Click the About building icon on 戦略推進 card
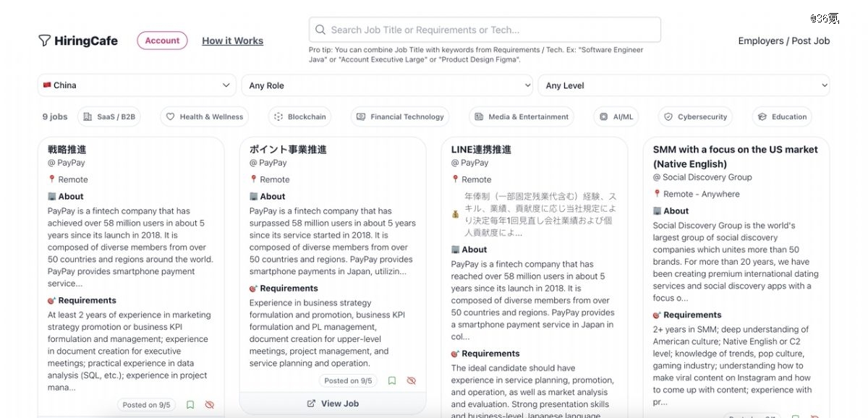 tap(51, 196)
